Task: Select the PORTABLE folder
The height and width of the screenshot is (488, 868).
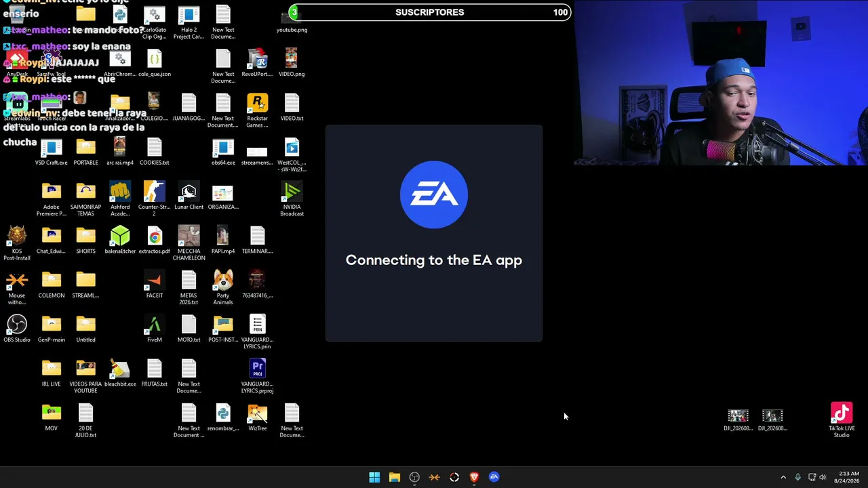Action: coord(85,148)
